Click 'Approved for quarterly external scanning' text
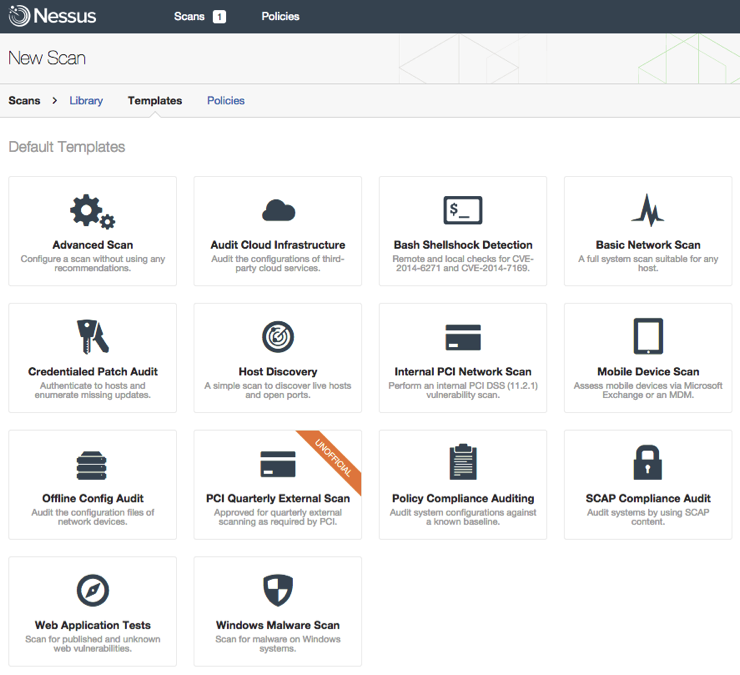This screenshot has height=675, width=740. 278,517
